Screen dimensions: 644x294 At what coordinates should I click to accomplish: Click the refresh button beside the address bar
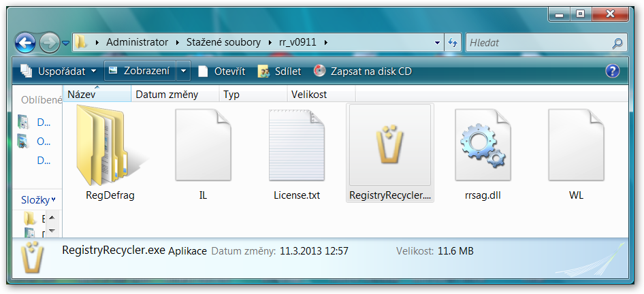coord(453,42)
